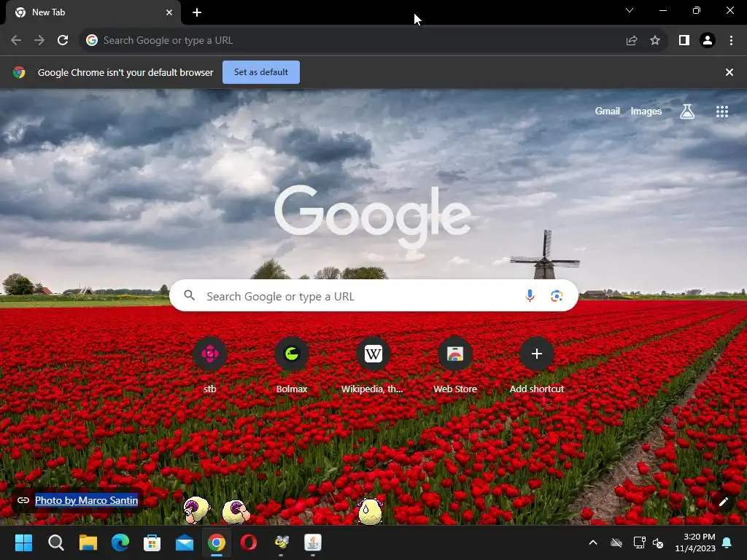Open the side panel icon

(x=684, y=41)
